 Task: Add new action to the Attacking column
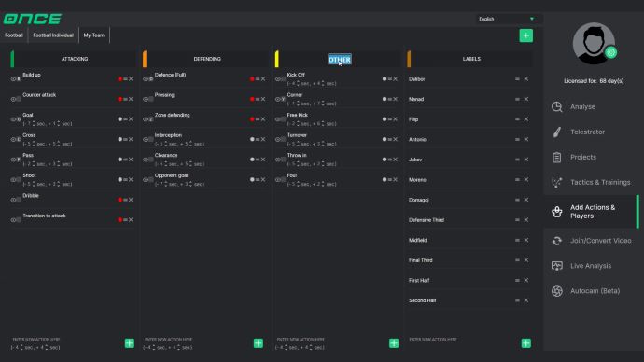[130, 343]
